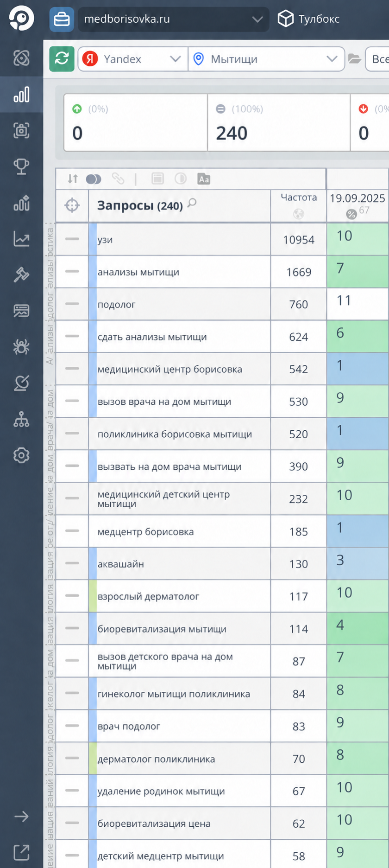Screen dimensions: 389x868
Task: Click the Запросы (240) header
Action: pyautogui.click(x=140, y=205)
